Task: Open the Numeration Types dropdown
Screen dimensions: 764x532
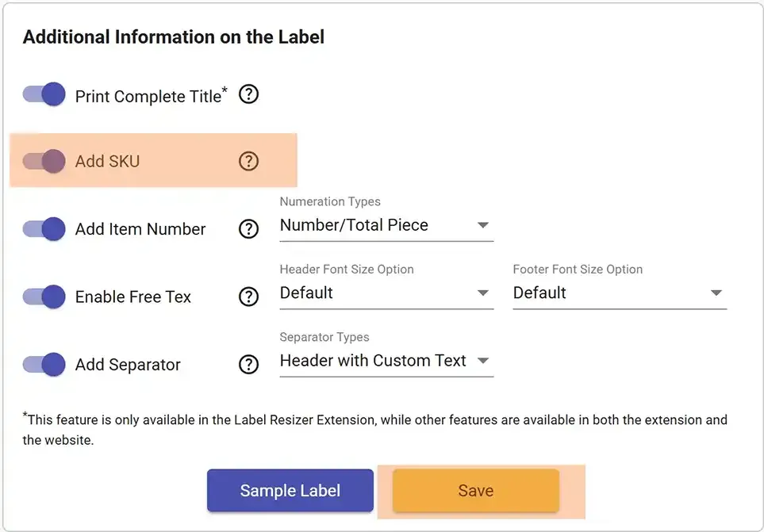Action: [386, 225]
